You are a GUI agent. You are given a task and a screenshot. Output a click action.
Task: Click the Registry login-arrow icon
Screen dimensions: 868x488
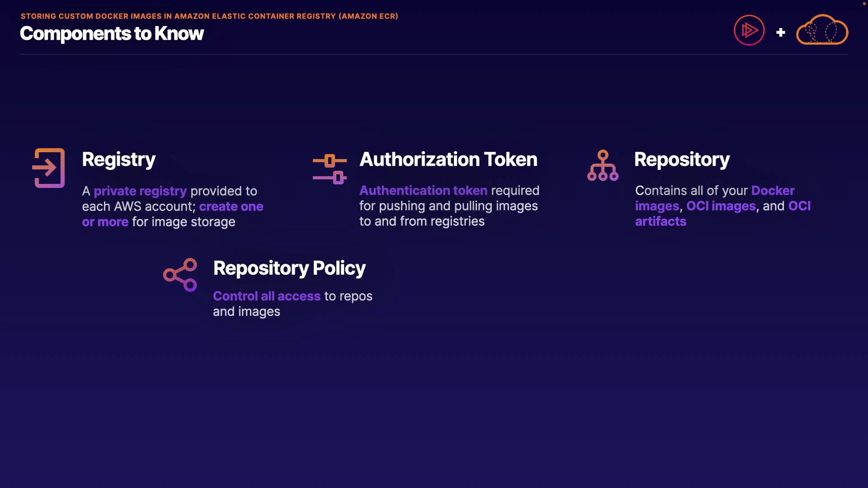49,168
